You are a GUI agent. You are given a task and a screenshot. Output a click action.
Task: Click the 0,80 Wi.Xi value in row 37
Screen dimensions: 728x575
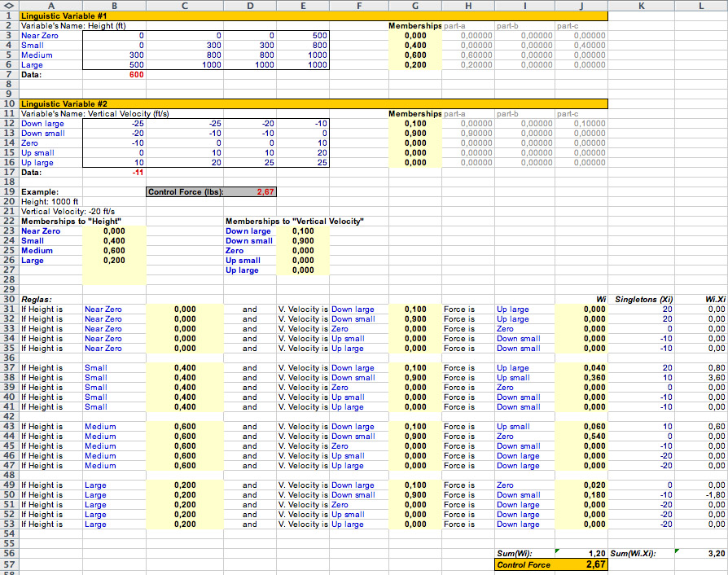tap(717, 368)
